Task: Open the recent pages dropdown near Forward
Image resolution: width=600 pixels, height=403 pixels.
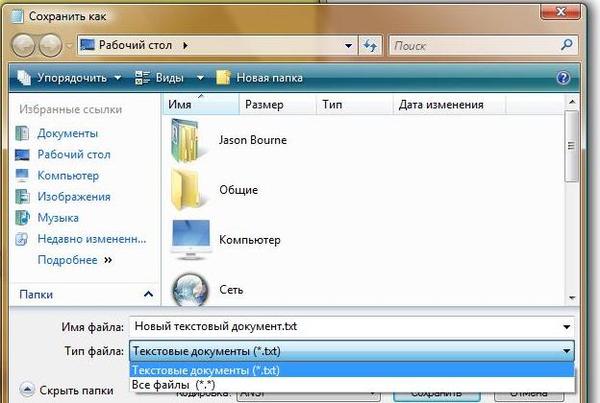Action: coord(69,46)
